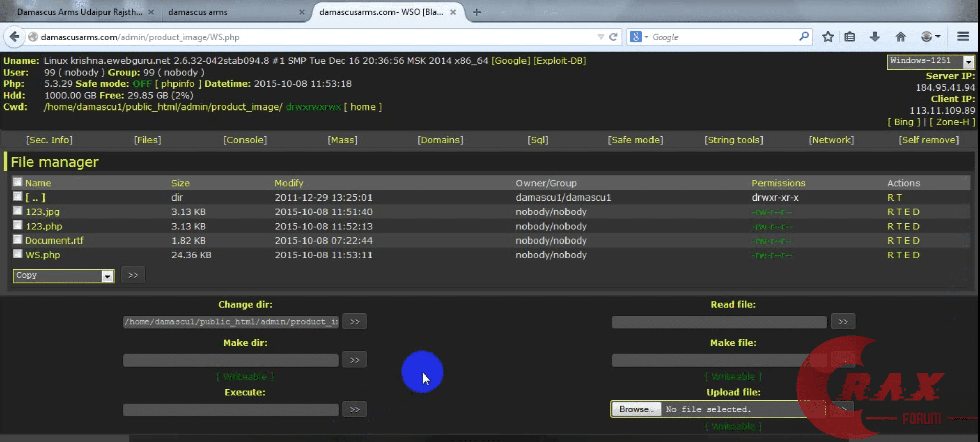Click the >> button beside Read file
The height and width of the screenshot is (442, 980).
843,322
